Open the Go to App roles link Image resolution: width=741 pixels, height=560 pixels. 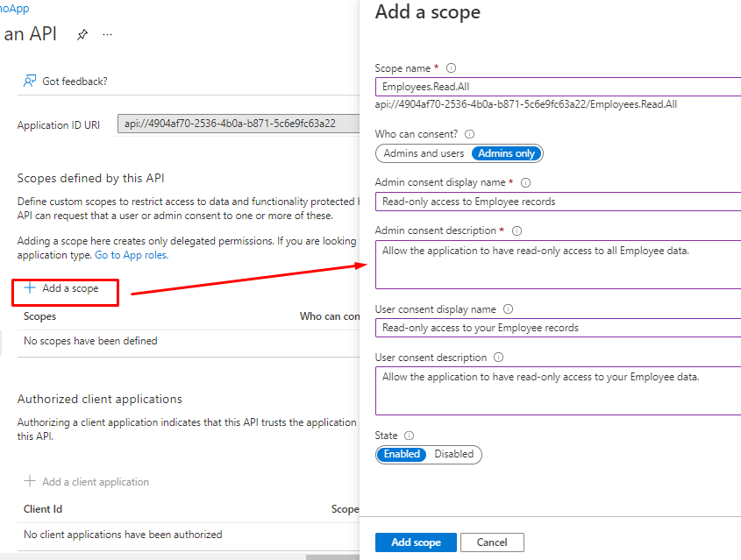[x=131, y=255]
